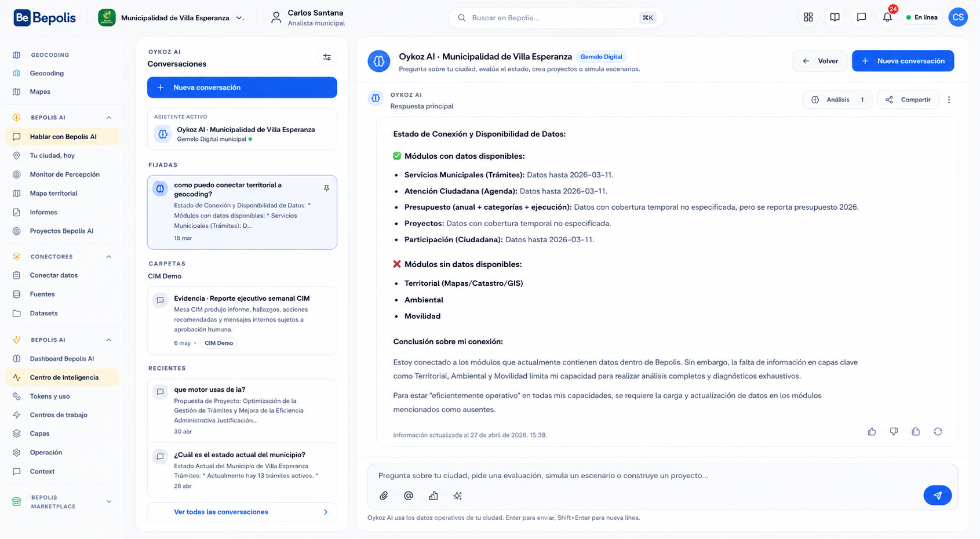Collapse the CONECTORES sidebar section
The height and width of the screenshot is (539, 980).
(x=108, y=257)
